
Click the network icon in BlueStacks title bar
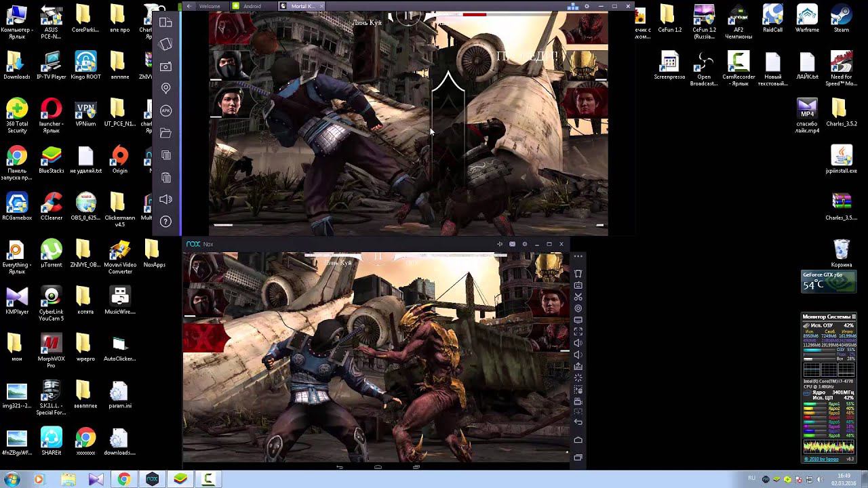point(573,6)
